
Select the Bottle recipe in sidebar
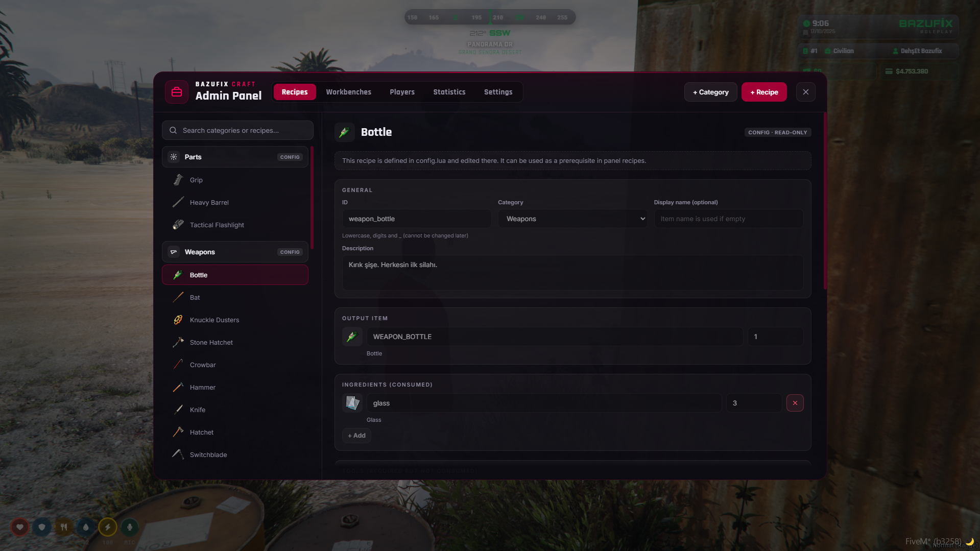click(235, 275)
